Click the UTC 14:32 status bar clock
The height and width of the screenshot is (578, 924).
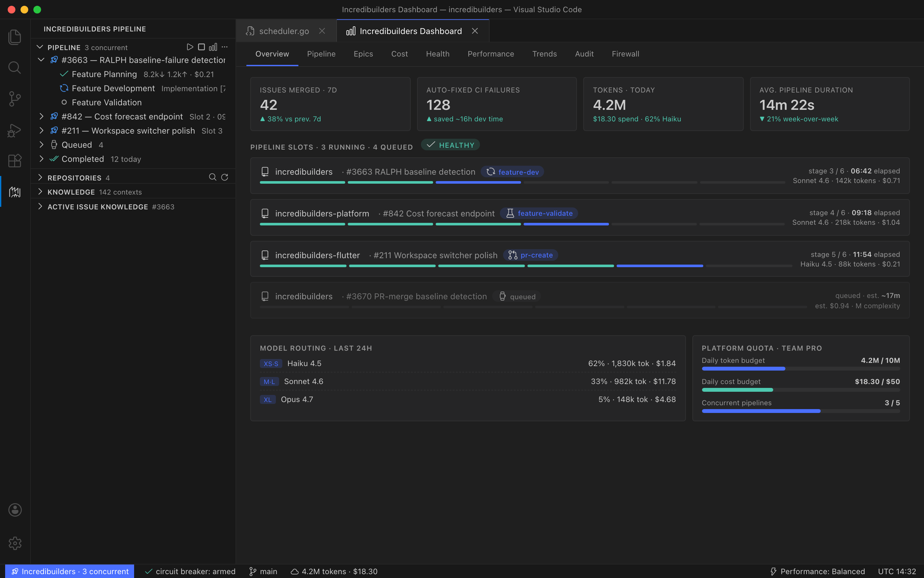[896, 571]
